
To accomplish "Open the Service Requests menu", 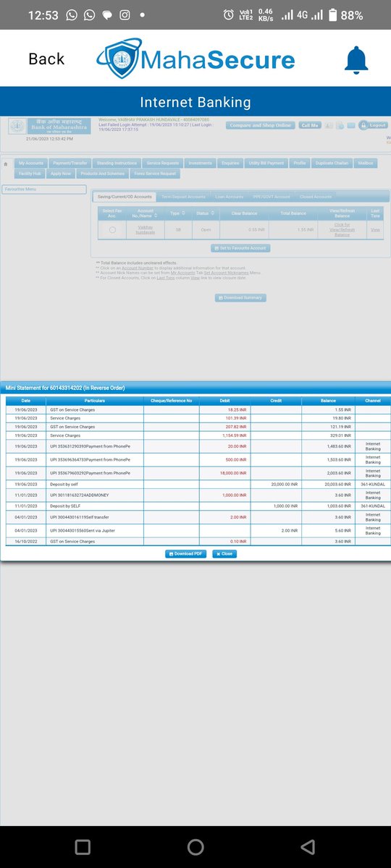I will click(162, 163).
